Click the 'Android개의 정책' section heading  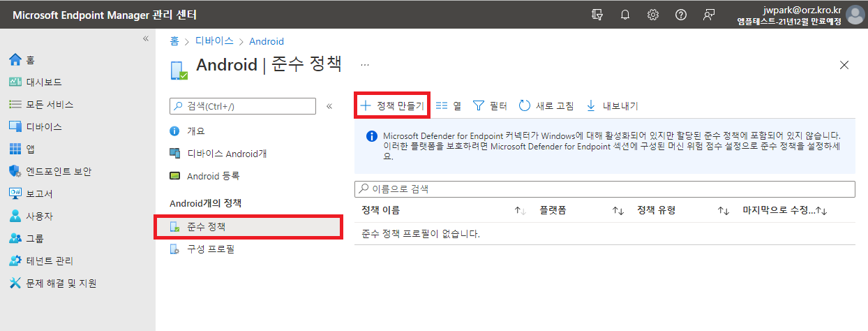coord(206,203)
